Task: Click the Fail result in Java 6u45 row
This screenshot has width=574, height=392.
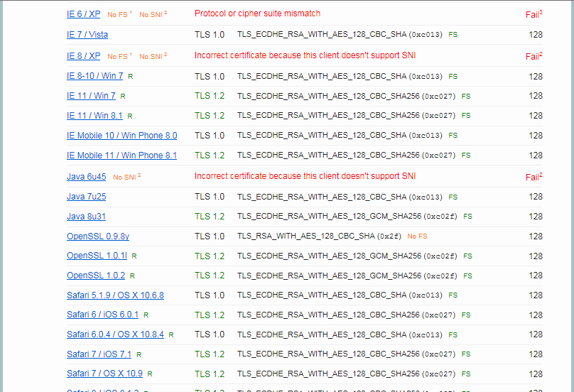Action: click(534, 177)
